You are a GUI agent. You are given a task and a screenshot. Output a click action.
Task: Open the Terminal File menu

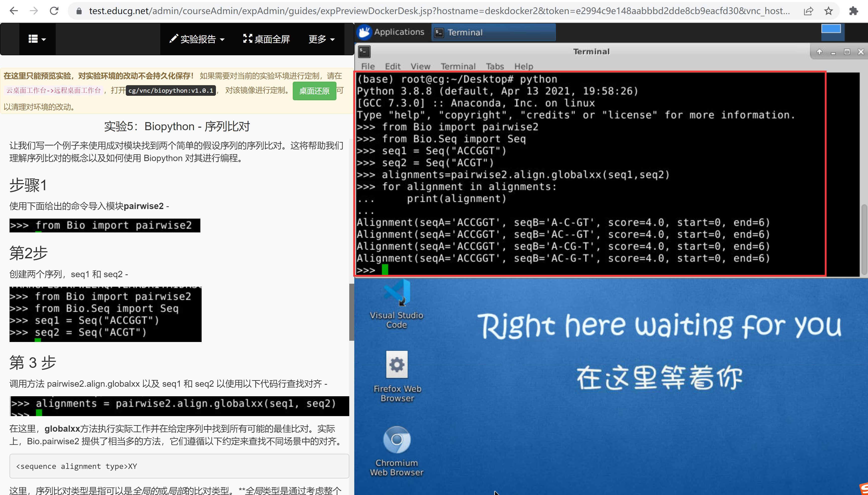tap(368, 66)
